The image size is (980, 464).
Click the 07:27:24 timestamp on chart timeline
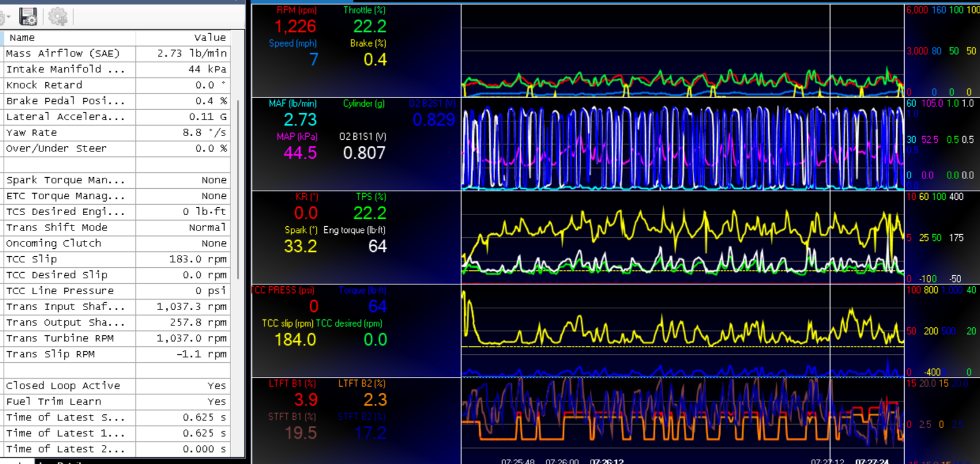tap(872, 461)
